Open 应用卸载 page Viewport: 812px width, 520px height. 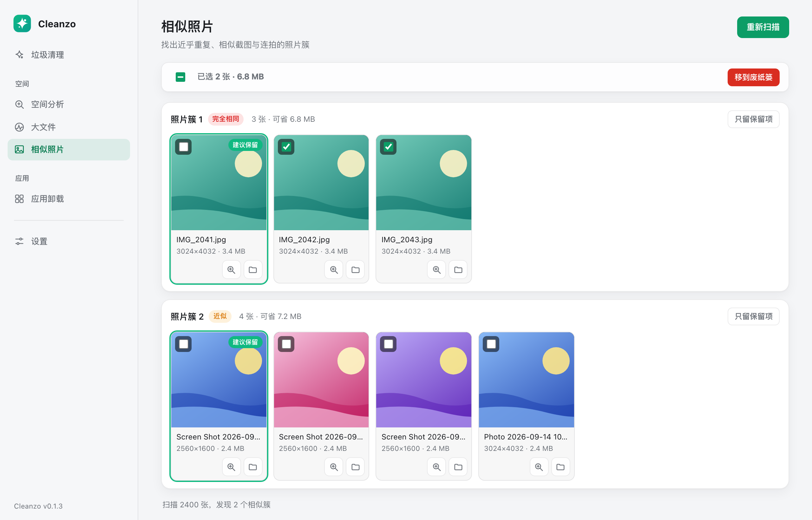(69, 199)
